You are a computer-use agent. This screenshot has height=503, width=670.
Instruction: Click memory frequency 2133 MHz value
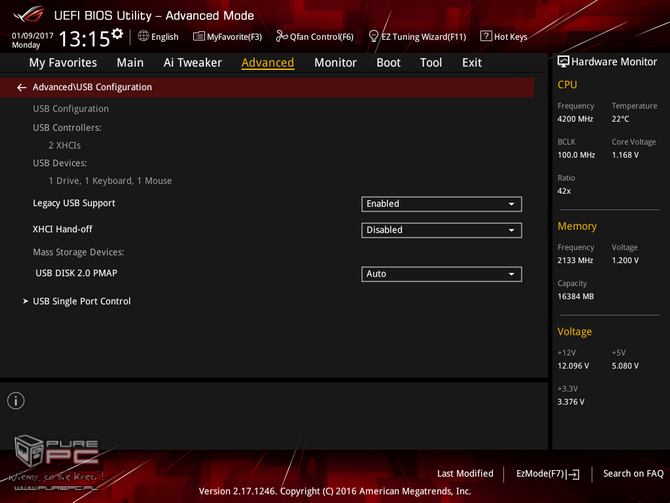point(575,261)
